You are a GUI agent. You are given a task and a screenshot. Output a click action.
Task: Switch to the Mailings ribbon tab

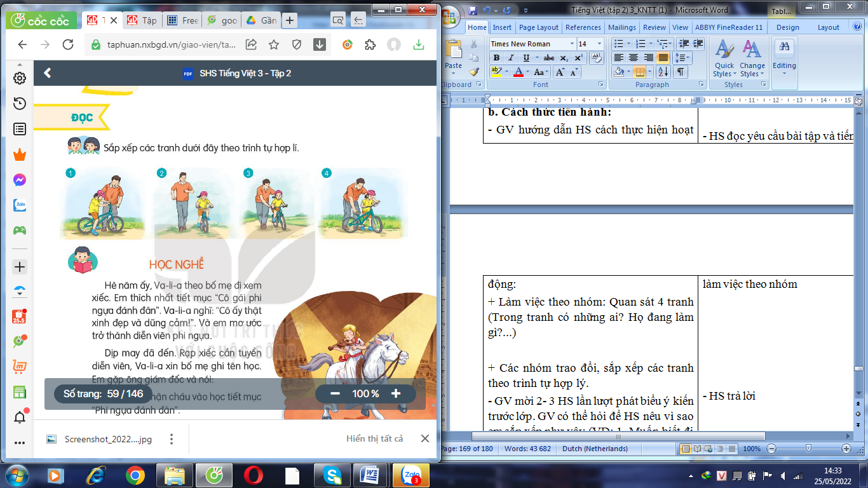622,27
